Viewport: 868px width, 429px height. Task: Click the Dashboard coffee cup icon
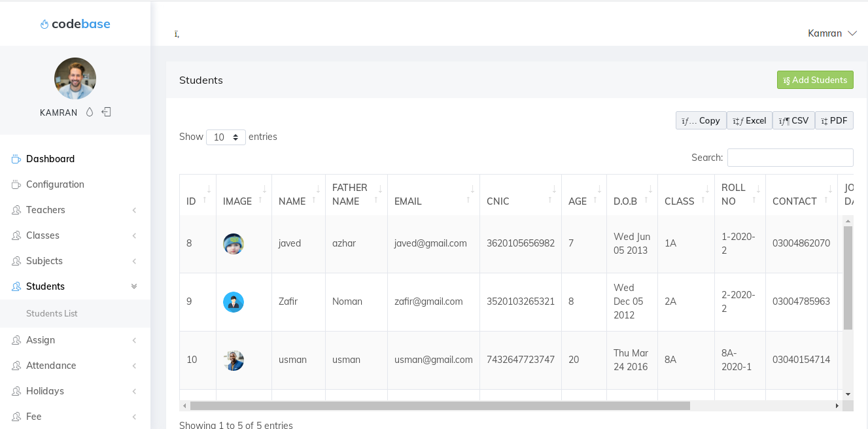tap(16, 159)
